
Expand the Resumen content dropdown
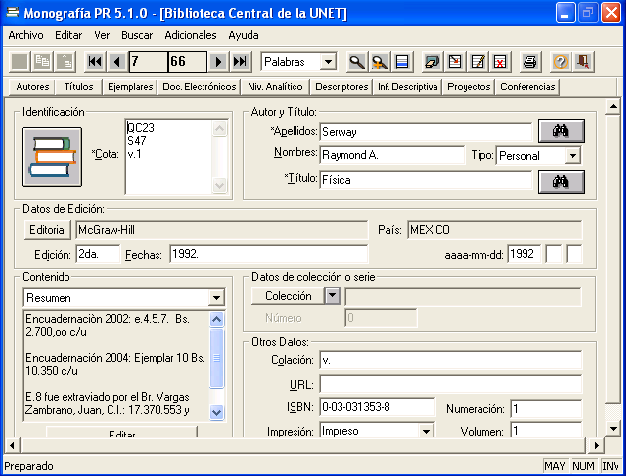click(x=216, y=298)
